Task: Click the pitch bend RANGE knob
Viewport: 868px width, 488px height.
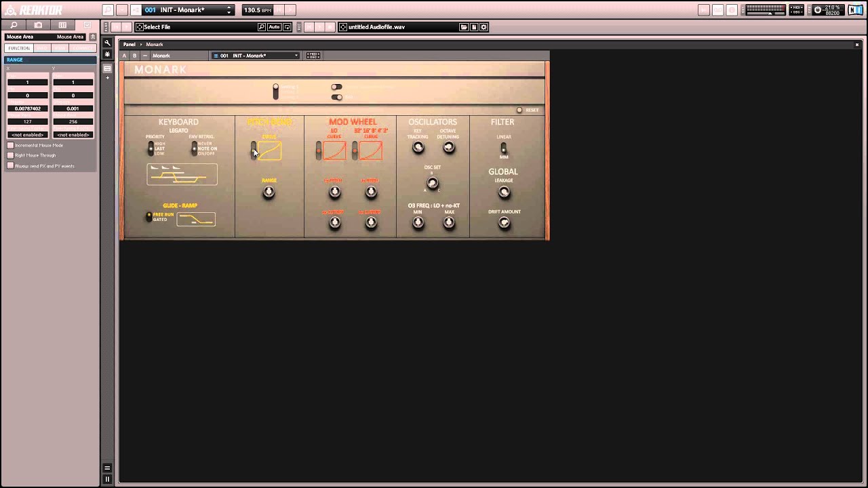Action: (269, 192)
